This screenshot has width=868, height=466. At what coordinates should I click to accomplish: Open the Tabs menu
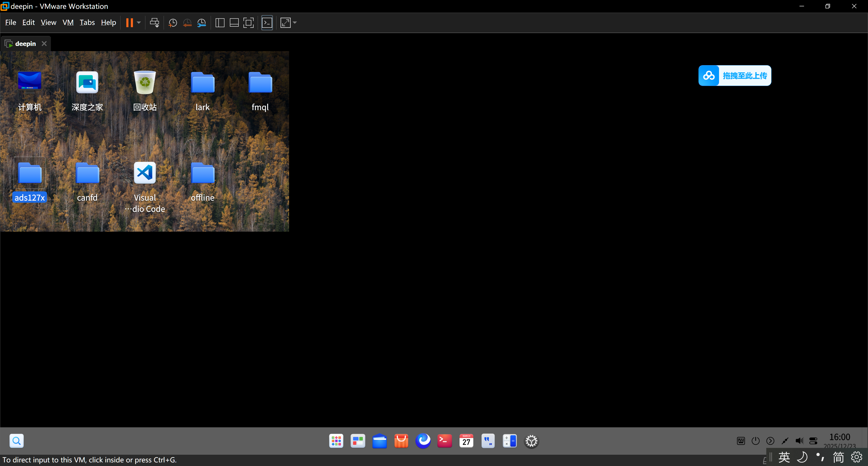click(x=87, y=23)
